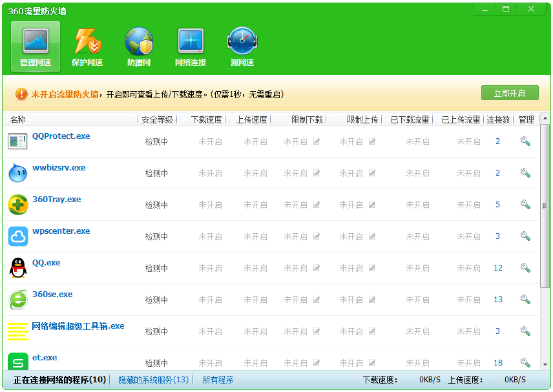Viewport: 553px width, 392px height.
Task: Click the connection count 13 for 360se.exe
Action: pos(497,300)
